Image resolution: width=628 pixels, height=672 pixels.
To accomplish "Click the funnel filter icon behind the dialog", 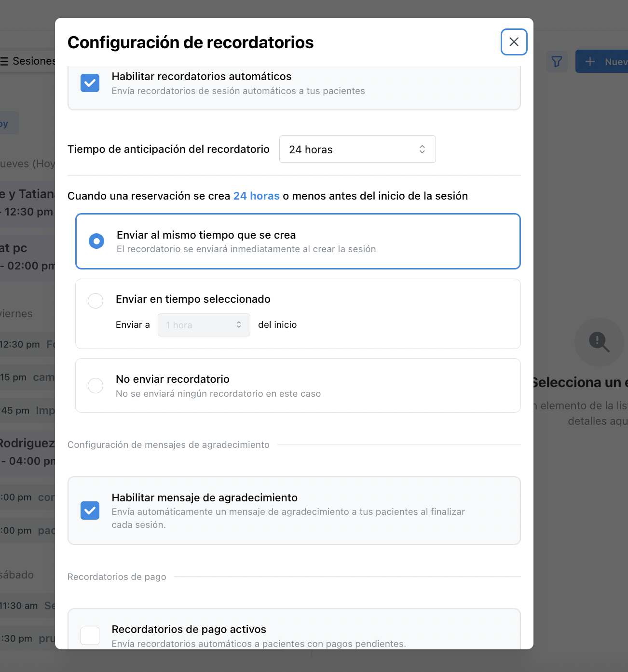I will click(557, 62).
